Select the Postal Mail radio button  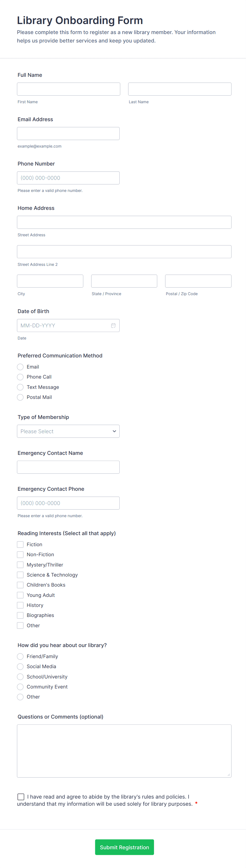[20, 397]
